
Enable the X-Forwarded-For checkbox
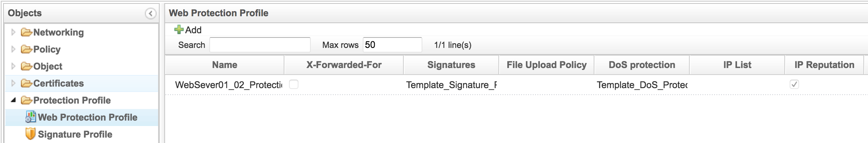click(x=294, y=84)
